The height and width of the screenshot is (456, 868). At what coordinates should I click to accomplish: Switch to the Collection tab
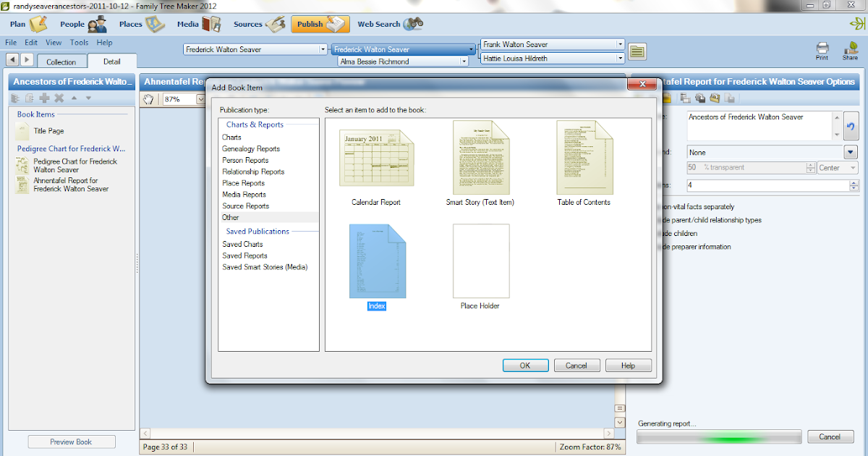point(61,62)
